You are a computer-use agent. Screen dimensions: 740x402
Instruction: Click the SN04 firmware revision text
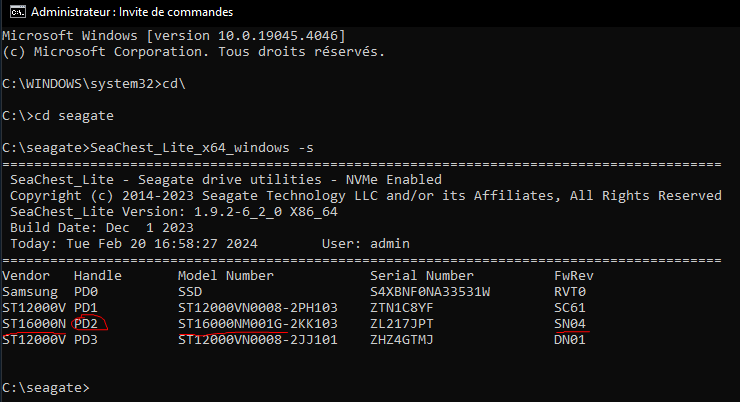(570, 324)
